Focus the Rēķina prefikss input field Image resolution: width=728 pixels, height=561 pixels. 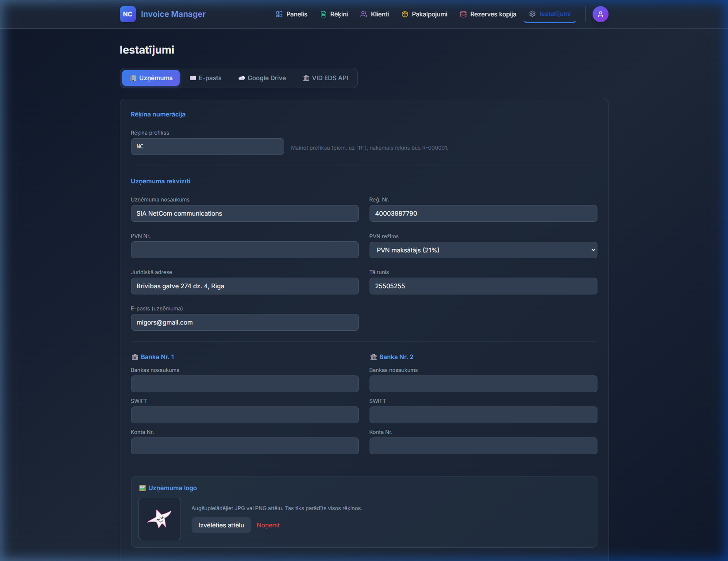[207, 147]
